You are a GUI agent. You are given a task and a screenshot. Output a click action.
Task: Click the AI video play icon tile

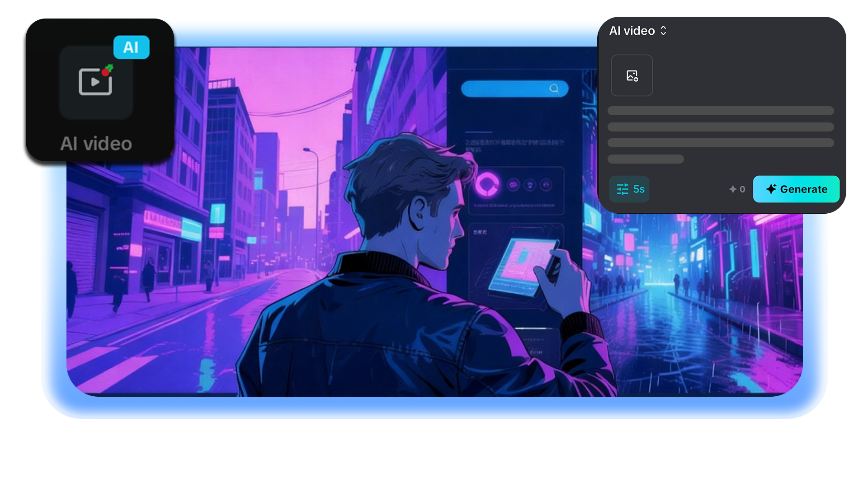(x=95, y=82)
